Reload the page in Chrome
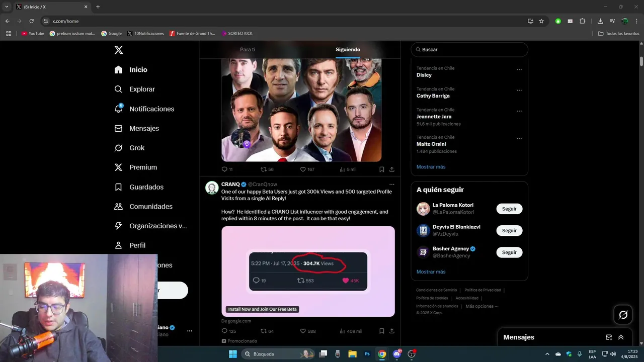The width and height of the screenshot is (644, 362). click(x=31, y=21)
